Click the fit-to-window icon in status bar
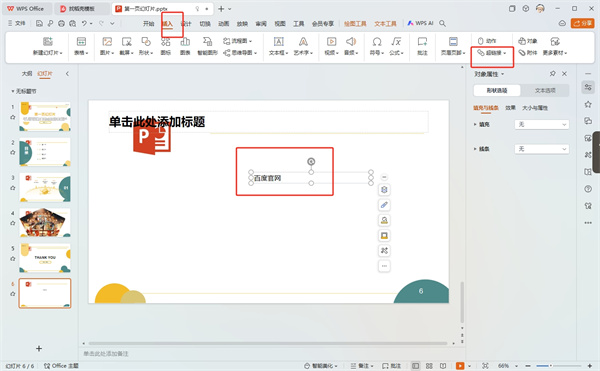Screen dimensions: 600x371 tap(485, 366)
